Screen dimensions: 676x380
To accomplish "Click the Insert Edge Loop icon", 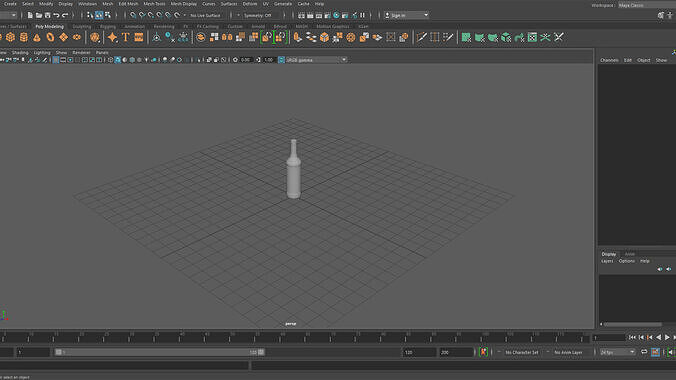I will pos(435,38).
